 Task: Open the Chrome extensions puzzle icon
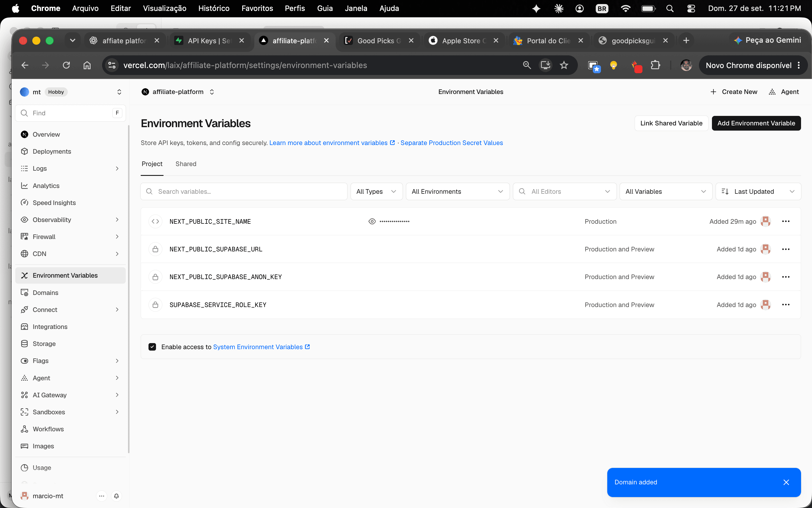pyautogui.click(x=655, y=65)
